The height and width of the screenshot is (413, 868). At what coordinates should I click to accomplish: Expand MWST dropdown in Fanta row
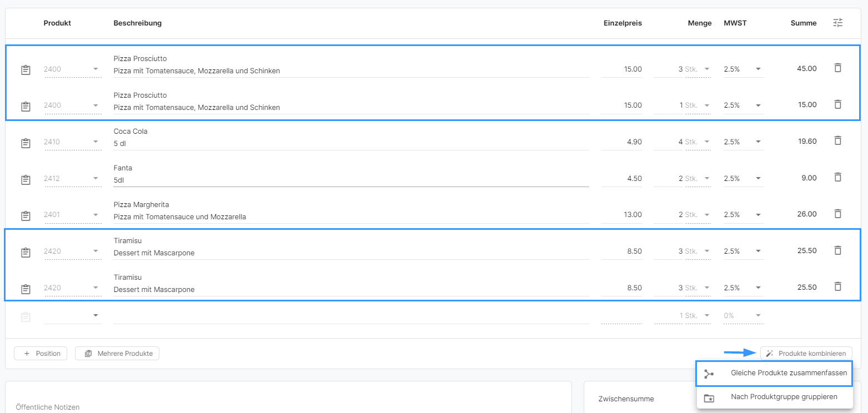click(743, 179)
